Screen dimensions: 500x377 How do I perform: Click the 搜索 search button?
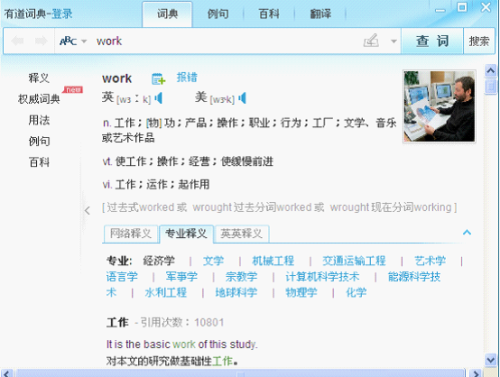[x=479, y=41]
